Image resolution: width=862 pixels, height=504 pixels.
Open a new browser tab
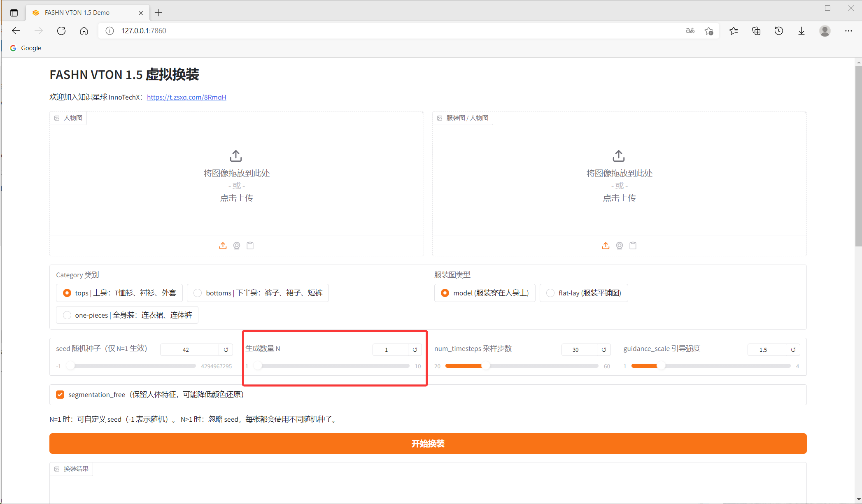pyautogui.click(x=158, y=13)
